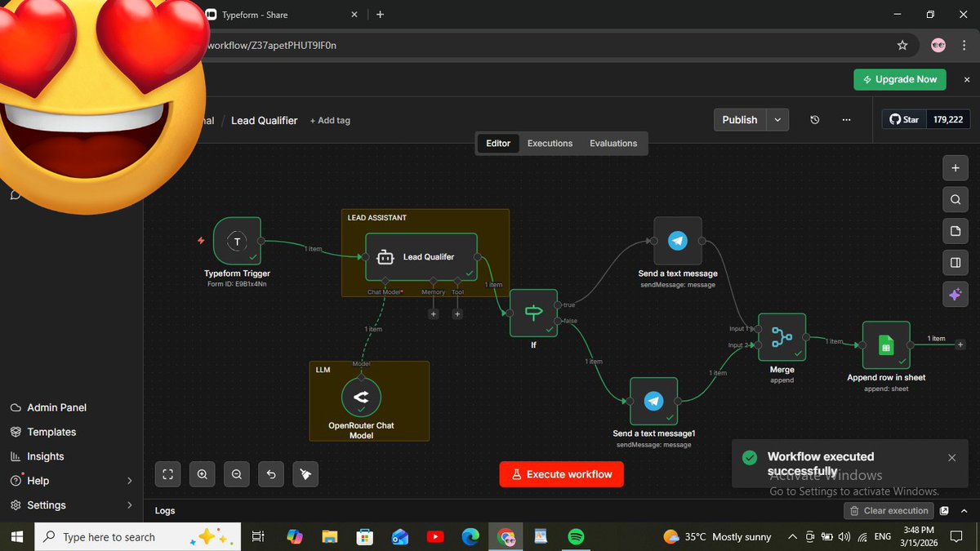Add a new node with the plus button
Image resolution: width=980 pixels, height=551 pixels.
(x=955, y=168)
